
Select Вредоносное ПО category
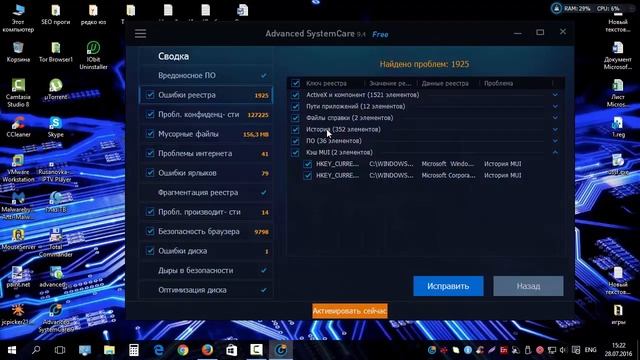206,76
